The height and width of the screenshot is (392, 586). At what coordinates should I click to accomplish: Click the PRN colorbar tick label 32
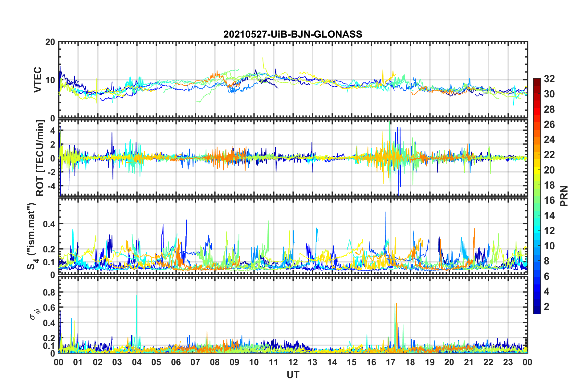coord(549,79)
